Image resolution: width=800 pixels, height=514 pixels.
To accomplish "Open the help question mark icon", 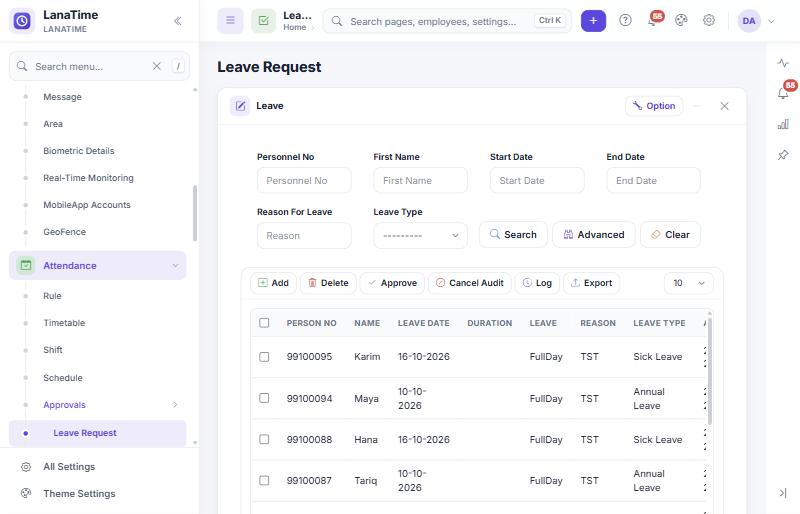I will click(626, 20).
